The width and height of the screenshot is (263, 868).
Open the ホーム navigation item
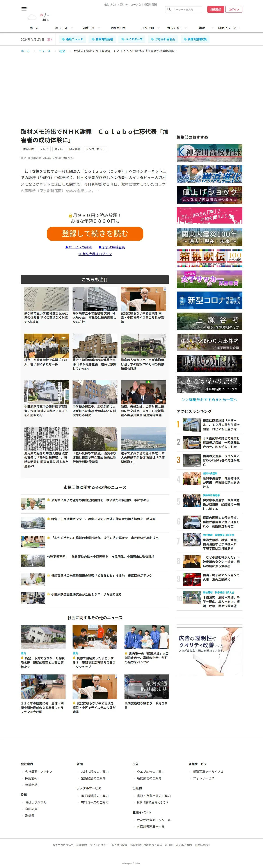click(34, 28)
